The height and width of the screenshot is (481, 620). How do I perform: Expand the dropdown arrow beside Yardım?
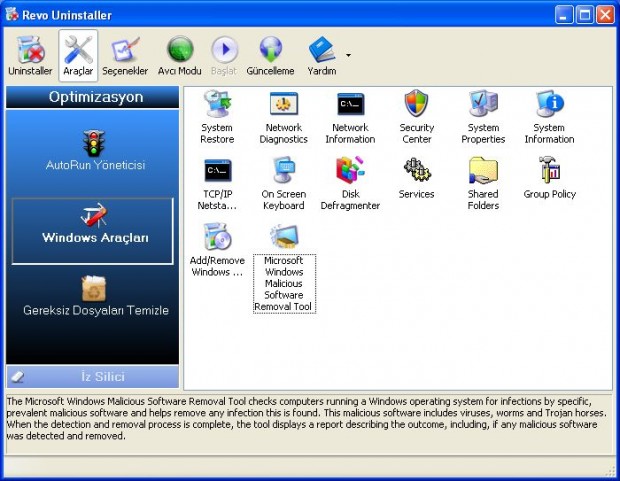(348, 55)
